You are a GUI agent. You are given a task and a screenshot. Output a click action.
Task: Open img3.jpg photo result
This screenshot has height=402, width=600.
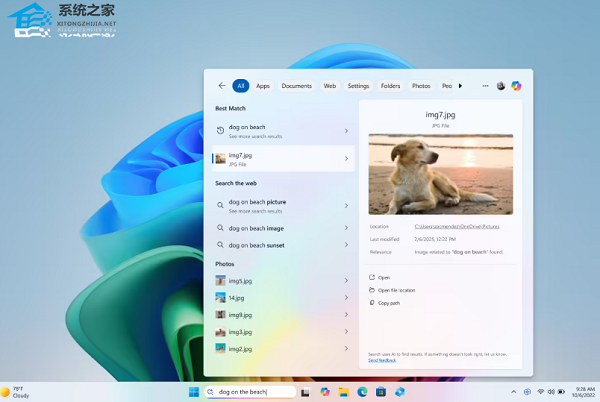click(283, 332)
